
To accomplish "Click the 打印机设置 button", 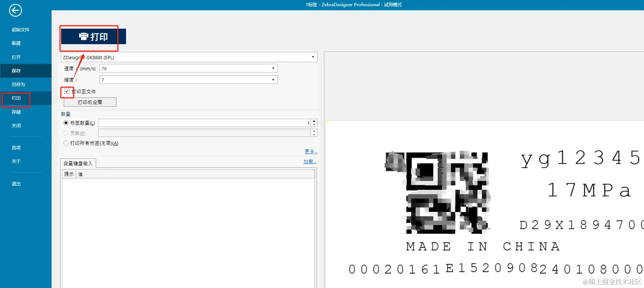I will [x=90, y=102].
